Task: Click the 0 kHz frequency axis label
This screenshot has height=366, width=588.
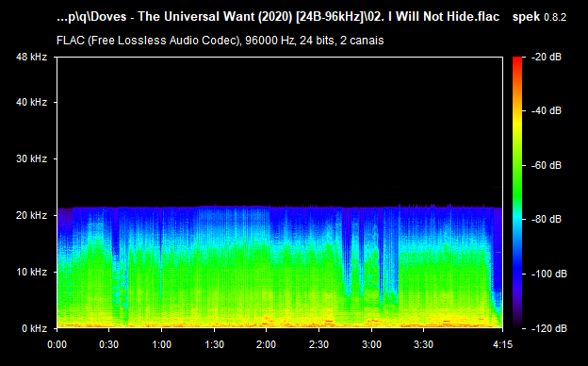Action: pos(34,328)
